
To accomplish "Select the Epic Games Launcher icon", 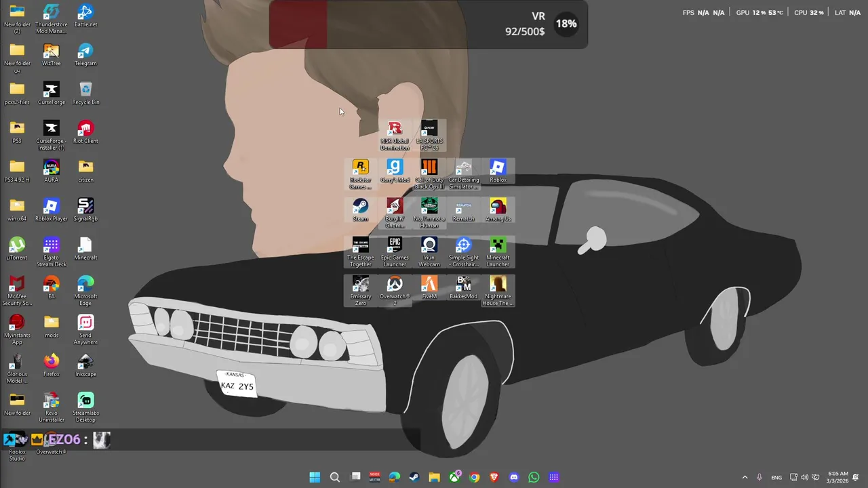I will click(x=395, y=252).
